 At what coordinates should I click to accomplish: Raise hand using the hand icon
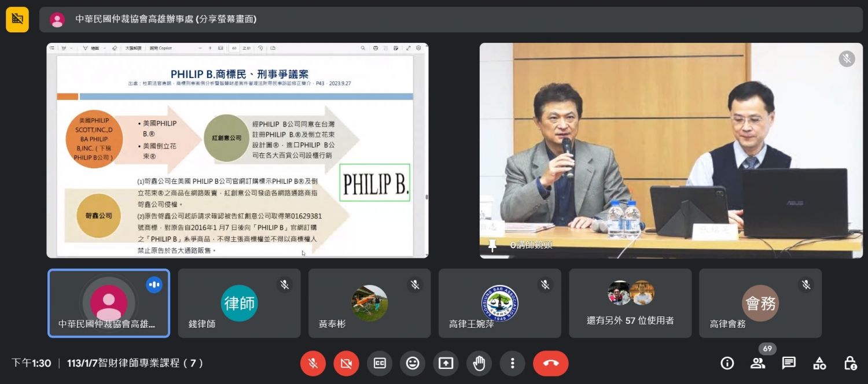(479, 363)
